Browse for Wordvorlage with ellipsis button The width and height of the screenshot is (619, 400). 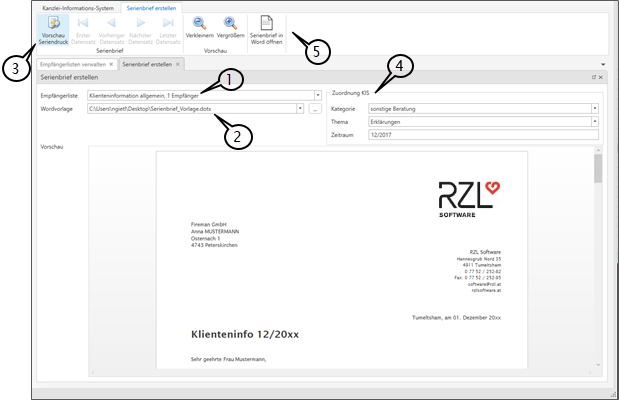point(316,108)
